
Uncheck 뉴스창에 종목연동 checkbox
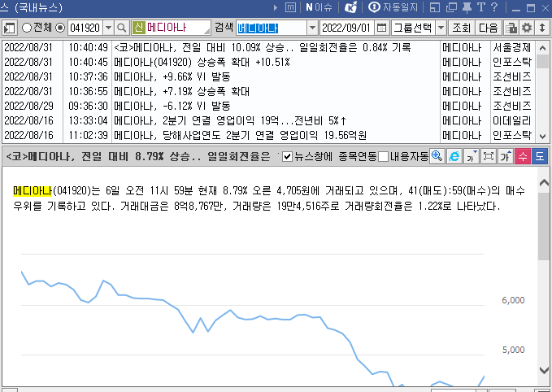point(287,156)
